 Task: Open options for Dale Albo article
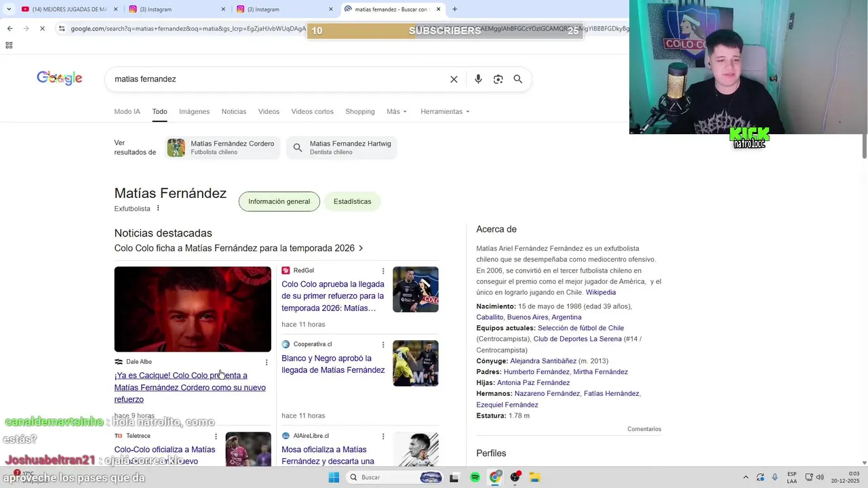(x=267, y=363)
